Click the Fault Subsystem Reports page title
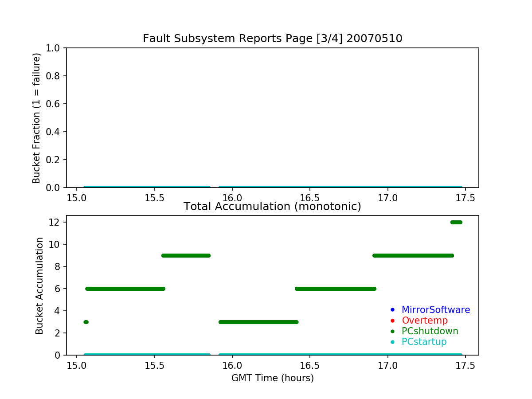This screenshot has width=532, height=399. [x=272, y=39]
